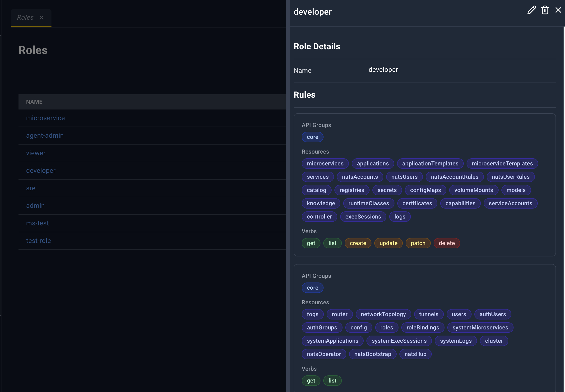Image resolution: width=565 pixels, height=392 pixels.
Task: Open the microservice role
Action: (46, 118)
